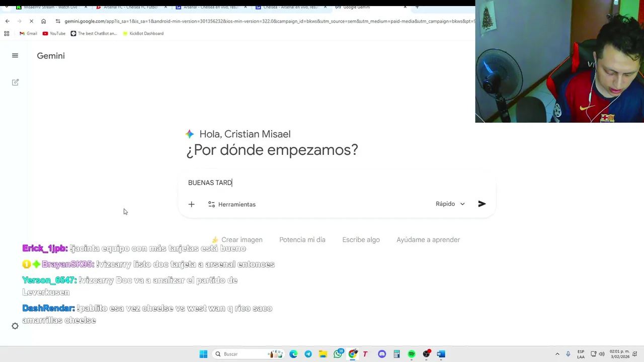Select the Potencia mi día suggestion chip
This screenshot has width=644, height=362.
302,240
